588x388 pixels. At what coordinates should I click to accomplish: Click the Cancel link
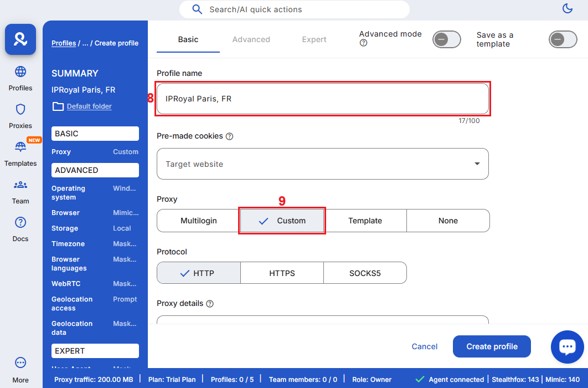(425, 346)
